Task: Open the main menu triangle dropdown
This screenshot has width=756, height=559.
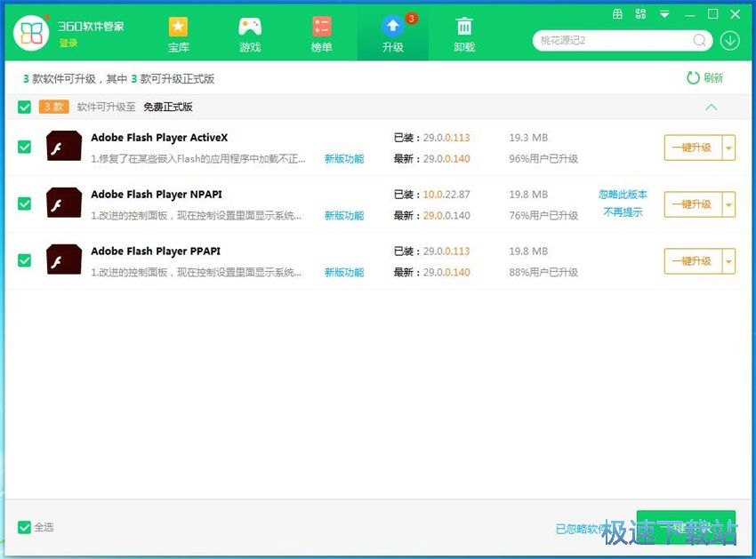Action: pos(664,14)
